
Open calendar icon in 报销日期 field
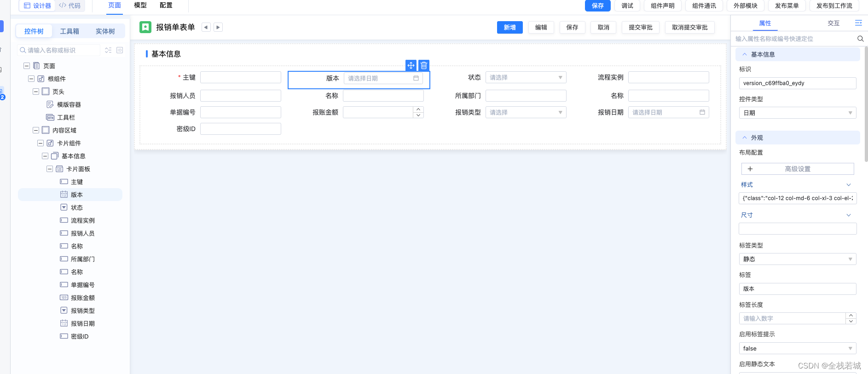[702, 112]
